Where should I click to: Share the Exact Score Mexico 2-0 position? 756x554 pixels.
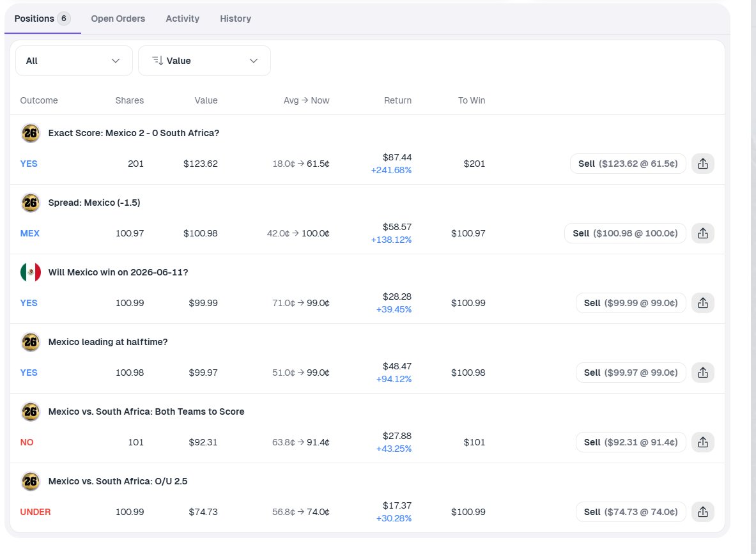pos(702,164)
